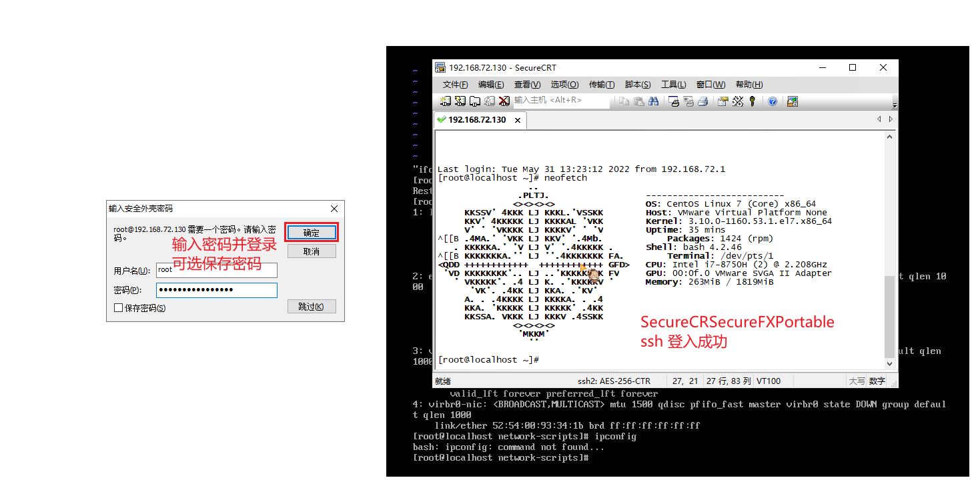
Task: Click the Memory: 263MiB / 1819MiB line
Action: pyautogui.click(x=709, y=282)
